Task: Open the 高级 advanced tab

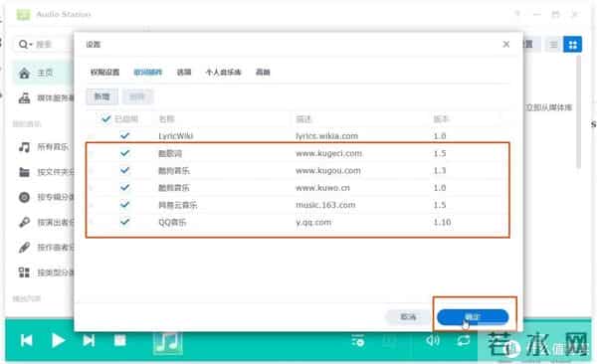Action: coord(263,72)
